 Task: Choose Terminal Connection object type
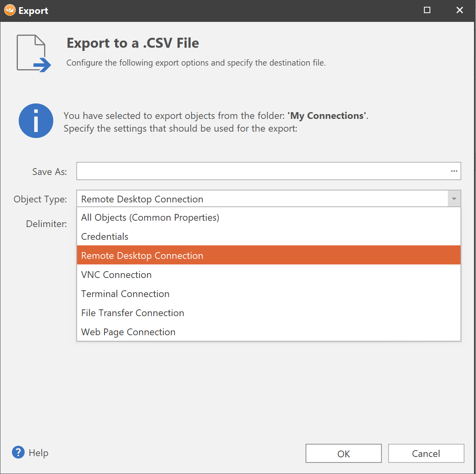click(125, 294)
